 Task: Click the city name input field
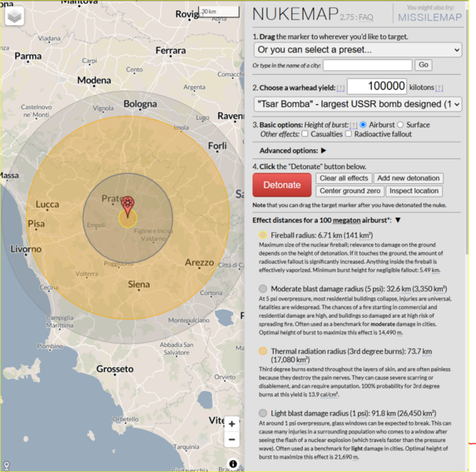pos(367,65)
